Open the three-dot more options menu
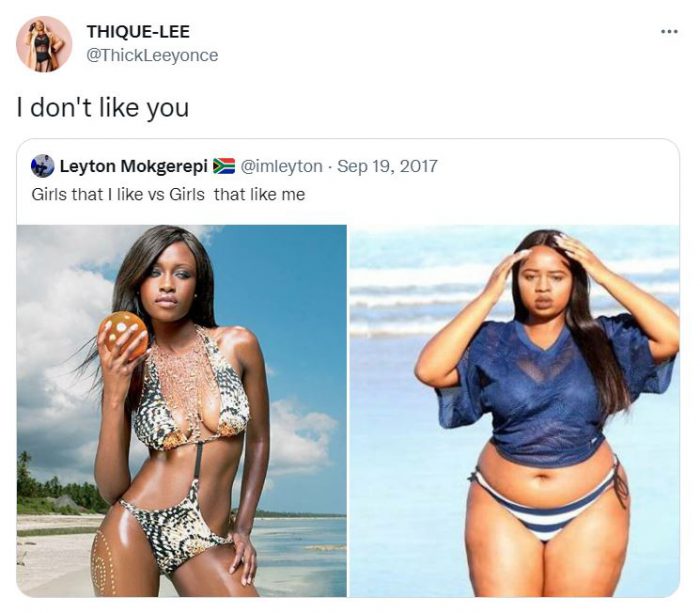Screen dimensions: 700x613 click(669, 32)
